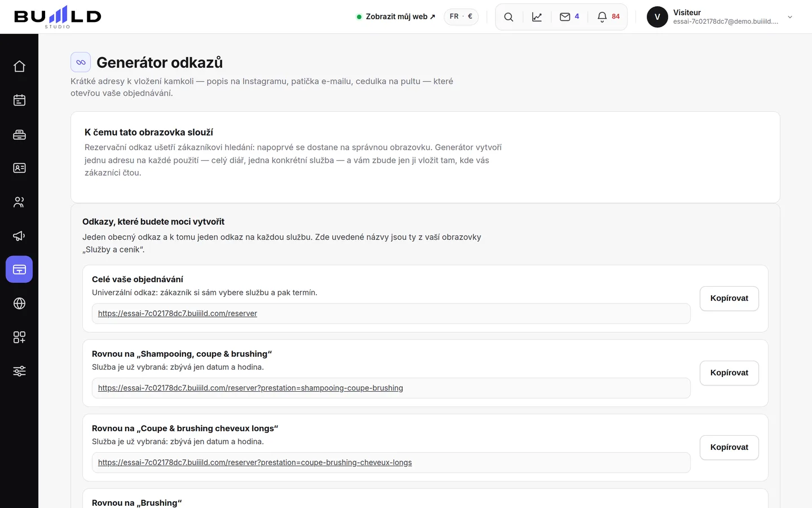
Task: Open the statistics chart icon in the top bar
Action: 537,17
